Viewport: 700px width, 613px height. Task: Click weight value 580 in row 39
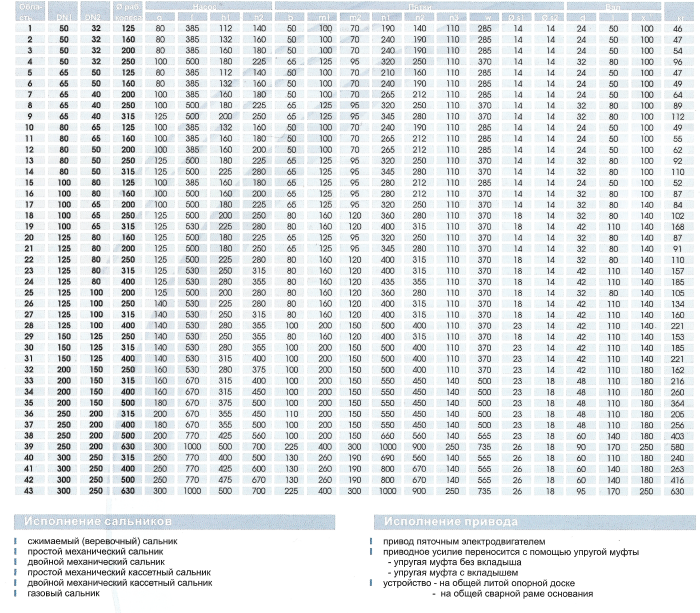coord(678,447)
